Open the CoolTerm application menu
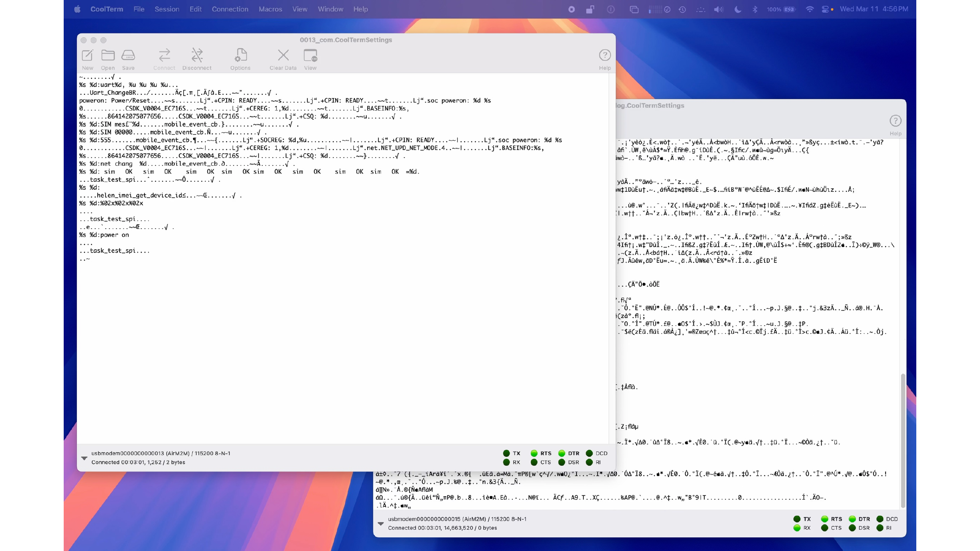 click(107, 9)
